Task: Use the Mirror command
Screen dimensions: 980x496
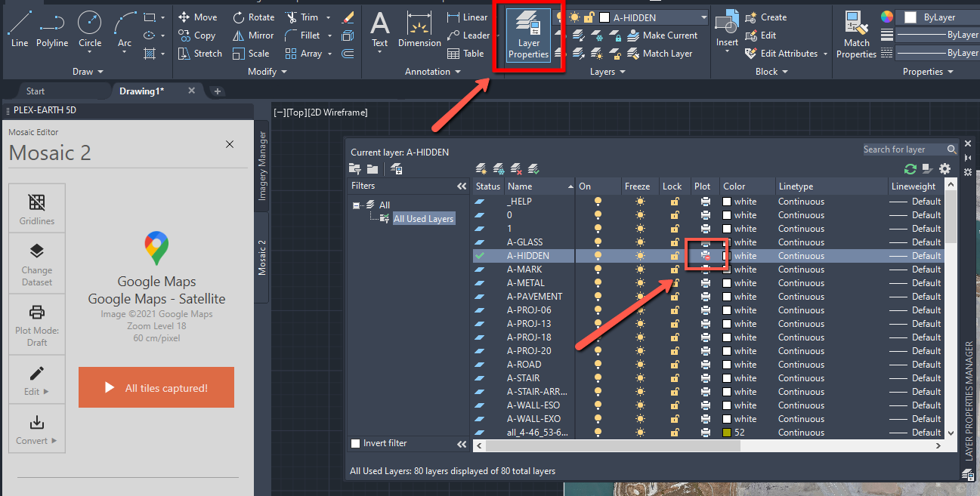Action: point(253,35)
